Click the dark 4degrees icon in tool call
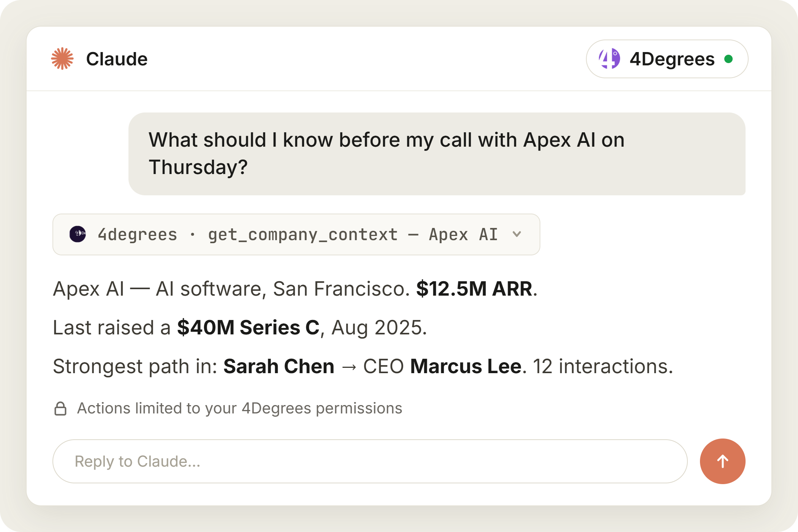 coord(78,234)
